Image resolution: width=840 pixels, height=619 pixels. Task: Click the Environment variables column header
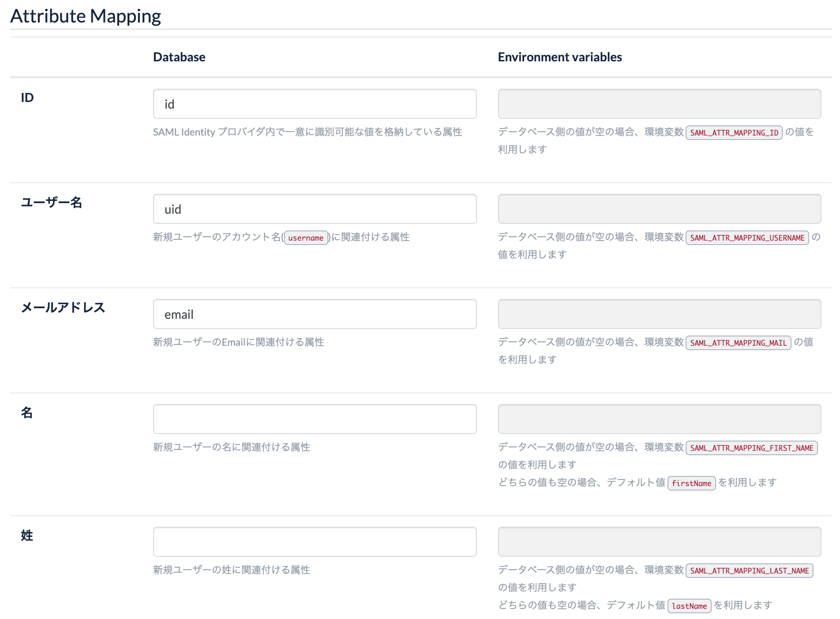point(559,57)
